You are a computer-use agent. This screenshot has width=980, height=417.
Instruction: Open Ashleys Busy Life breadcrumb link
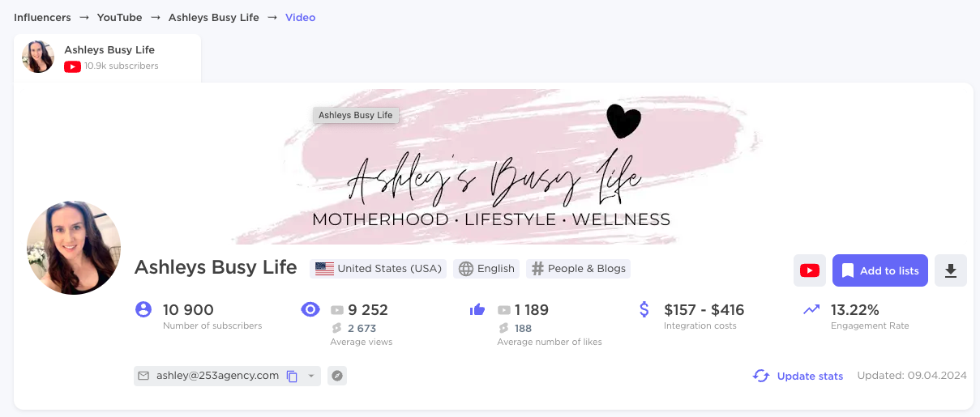[x=214, y=17]
